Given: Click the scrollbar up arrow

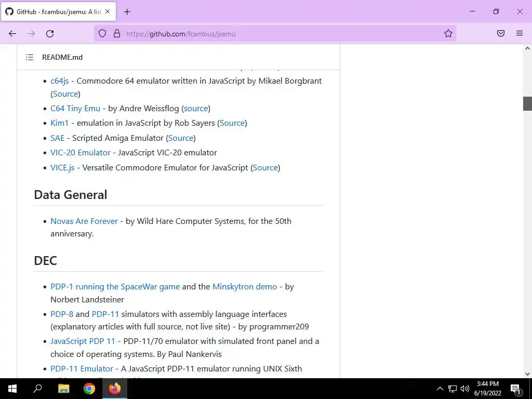Looking at the screenshot, I should (x=527, y=48).
